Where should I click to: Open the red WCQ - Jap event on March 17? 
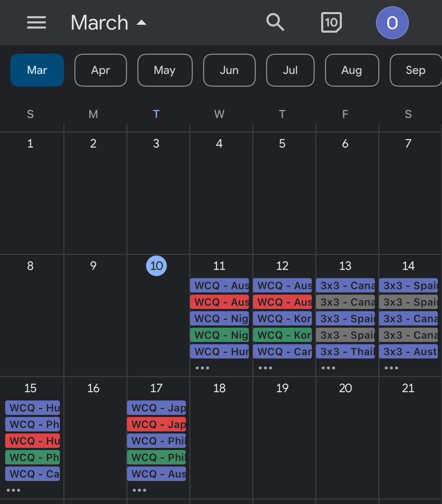coord(156,425)
